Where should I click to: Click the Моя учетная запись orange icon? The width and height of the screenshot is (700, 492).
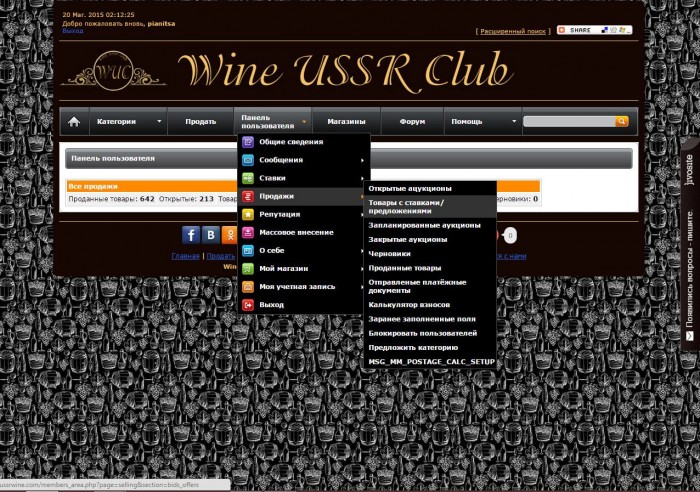pos(248,287)
